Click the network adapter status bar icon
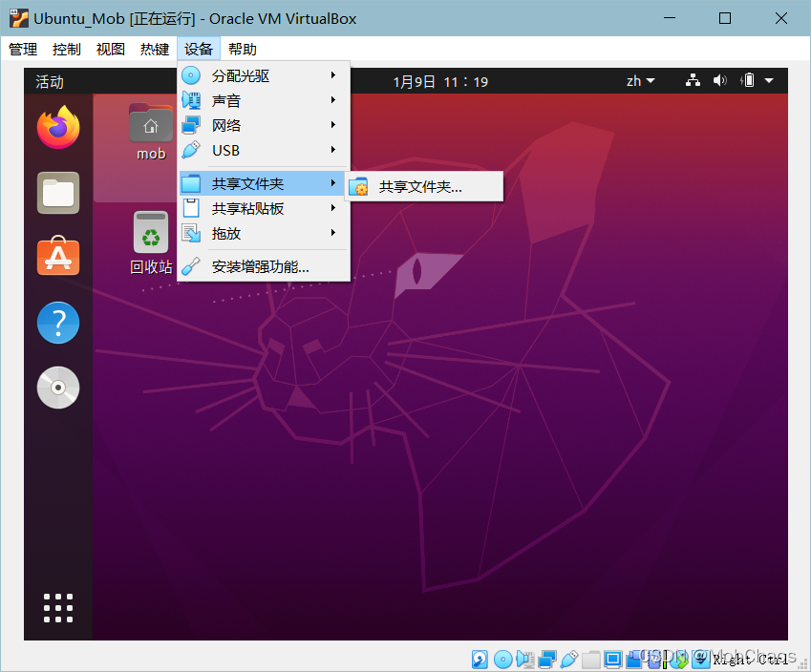 point(547,659)
